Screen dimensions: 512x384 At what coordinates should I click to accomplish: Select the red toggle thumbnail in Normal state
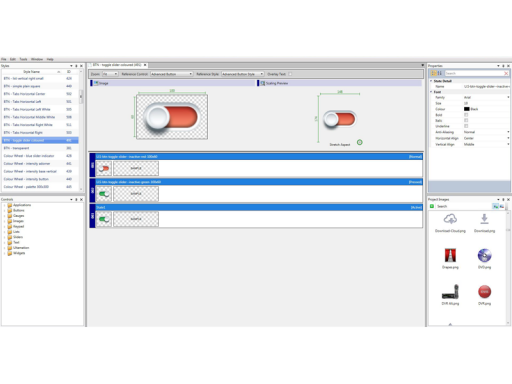[x=104, y=168]
